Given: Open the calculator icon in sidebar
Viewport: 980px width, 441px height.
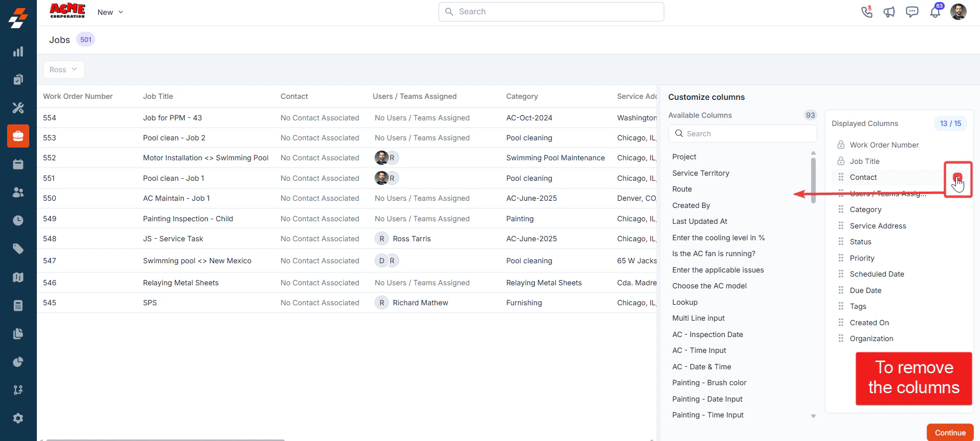Looking at the screenshot, I should (x=18, y=306).
